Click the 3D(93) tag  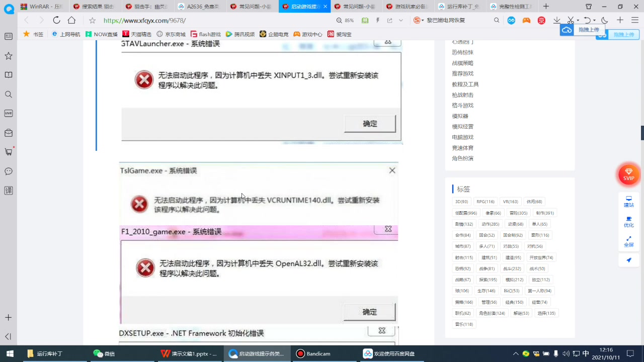point(461,202)
